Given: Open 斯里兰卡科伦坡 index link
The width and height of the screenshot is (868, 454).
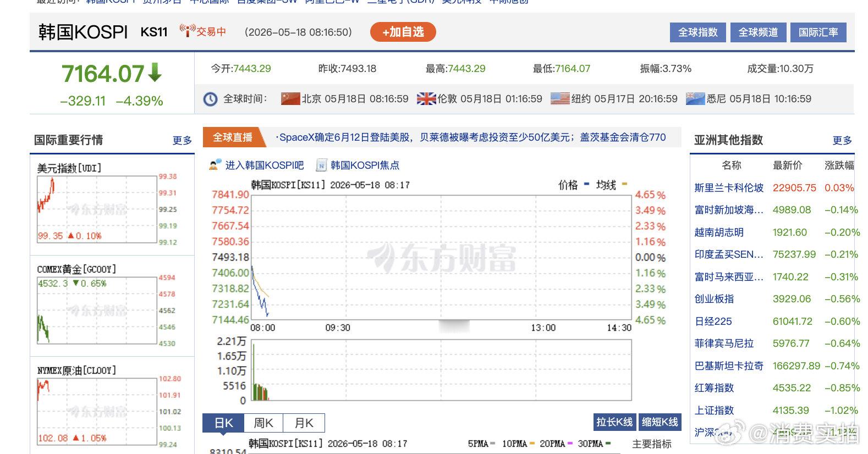Looking at the screenshot, I should point(729,188).
